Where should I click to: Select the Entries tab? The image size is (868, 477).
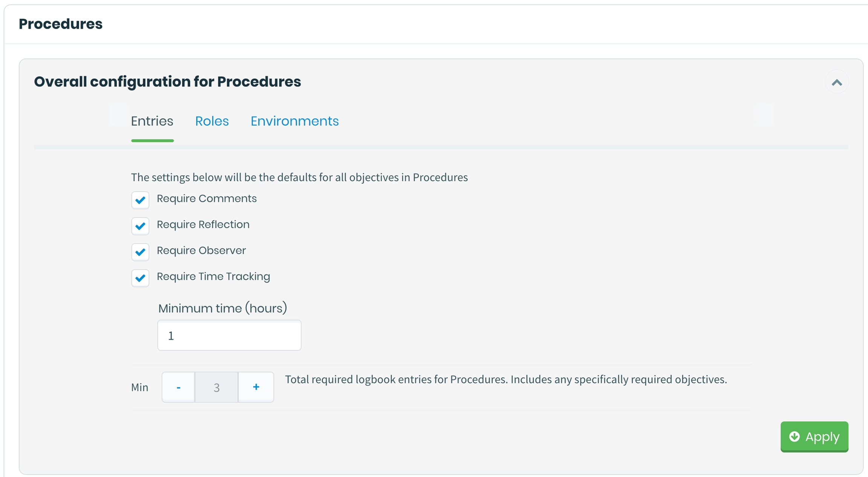point(152,121)
